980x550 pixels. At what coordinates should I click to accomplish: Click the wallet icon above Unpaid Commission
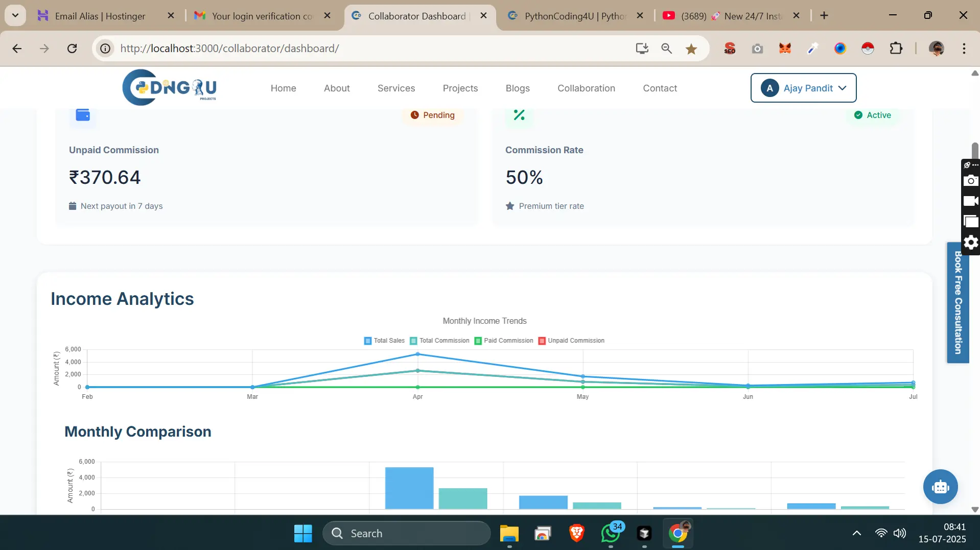(x=83, y=115)
